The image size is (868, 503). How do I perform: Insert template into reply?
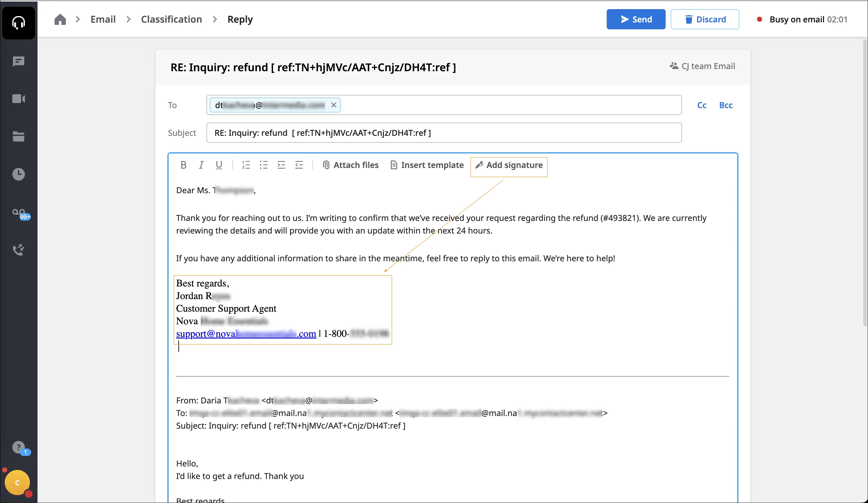(x=427, y=165)
